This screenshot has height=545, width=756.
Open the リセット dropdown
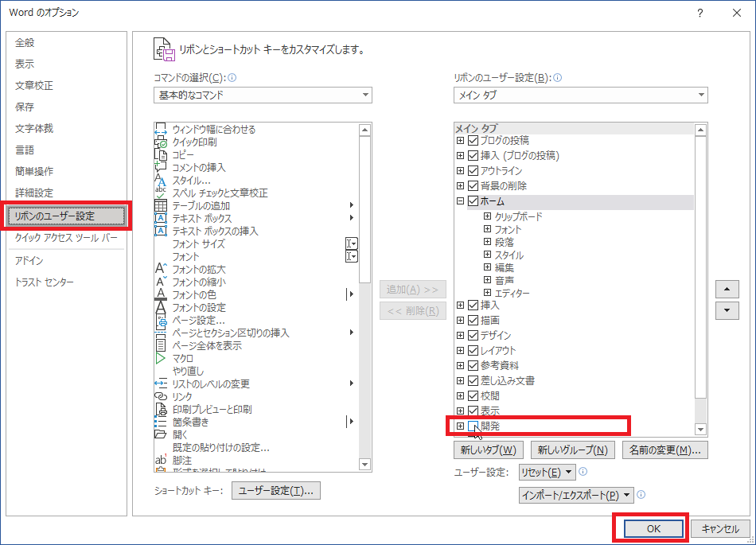click(548, 473)
